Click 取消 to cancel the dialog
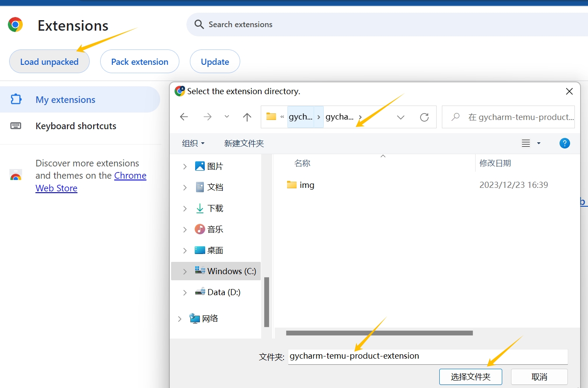The image size is (588, 388). [x=539, y=377]
